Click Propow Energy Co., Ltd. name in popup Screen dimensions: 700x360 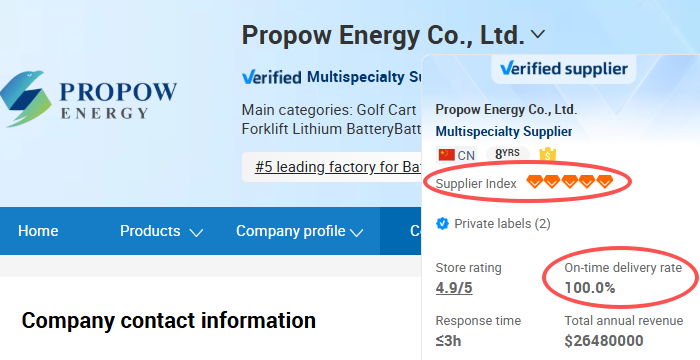(x=506, y=109)
